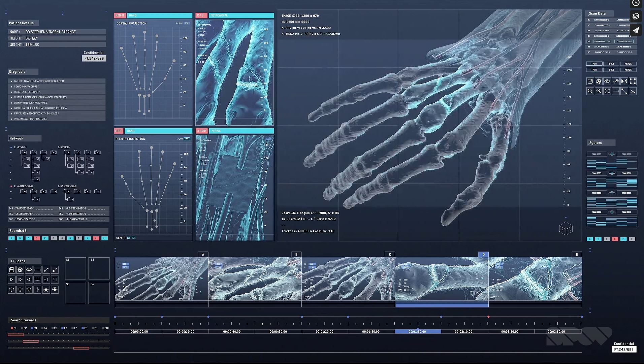Select tab A above the scan thumbnails
This screenshot has height=364, width=644.
pyautogui.click(x=203, y=255)
